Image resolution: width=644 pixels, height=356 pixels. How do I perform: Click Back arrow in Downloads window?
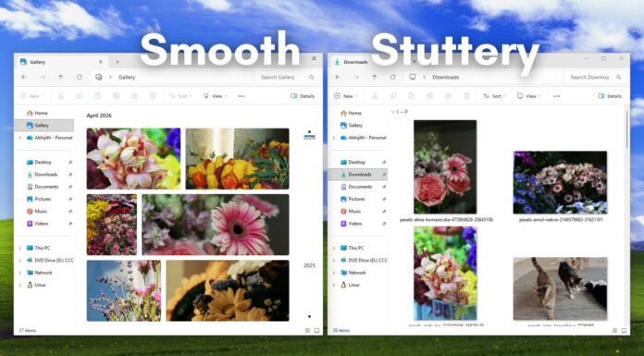pos(338,77)
